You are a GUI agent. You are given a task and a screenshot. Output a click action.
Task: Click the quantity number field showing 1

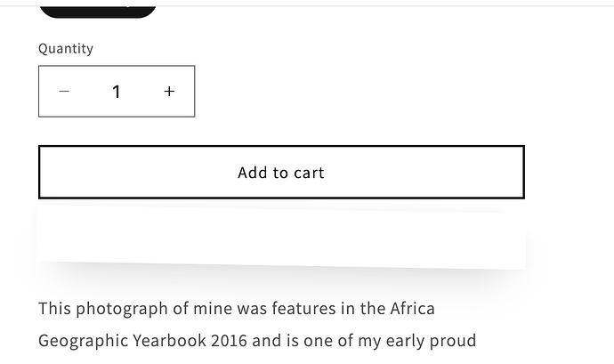117,92
